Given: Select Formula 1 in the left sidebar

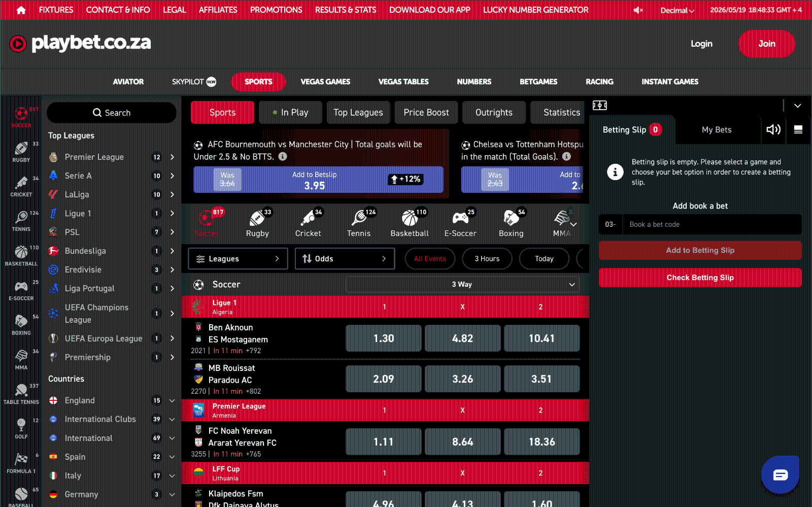Looking at the screenshot, I should (21, 462).
